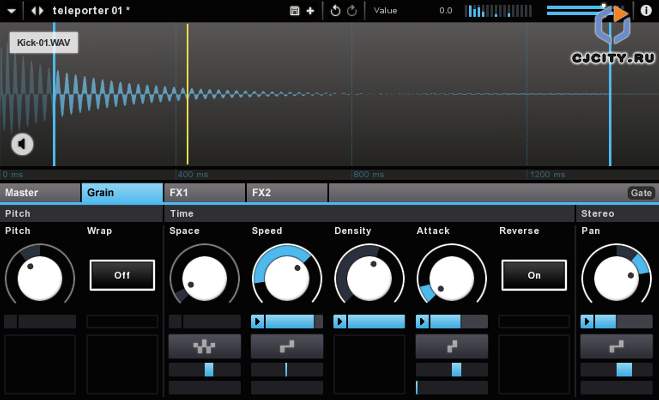Expand the Attack modulation arrow
Image resolution: width=659 pixels, height=400 pixels.
click(422, 322)
